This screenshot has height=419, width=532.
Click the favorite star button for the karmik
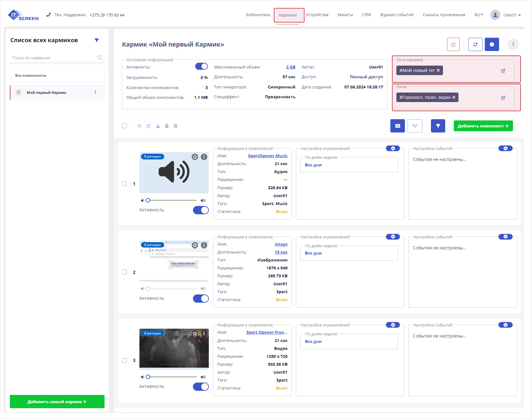click(x=453, y=44)
